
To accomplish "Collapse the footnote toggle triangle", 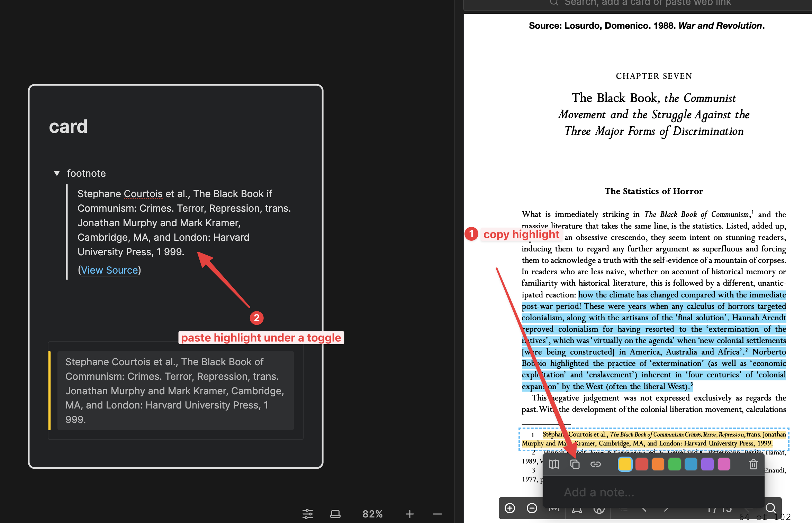I will (x=57, y=173).
